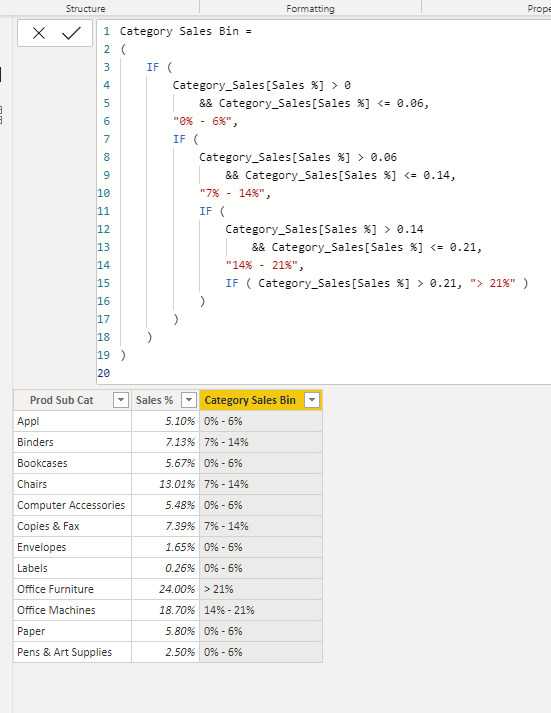Click the "7% - 14%" string in formula
This screenshot has width=551, height=713.
[x=232, y=193]
